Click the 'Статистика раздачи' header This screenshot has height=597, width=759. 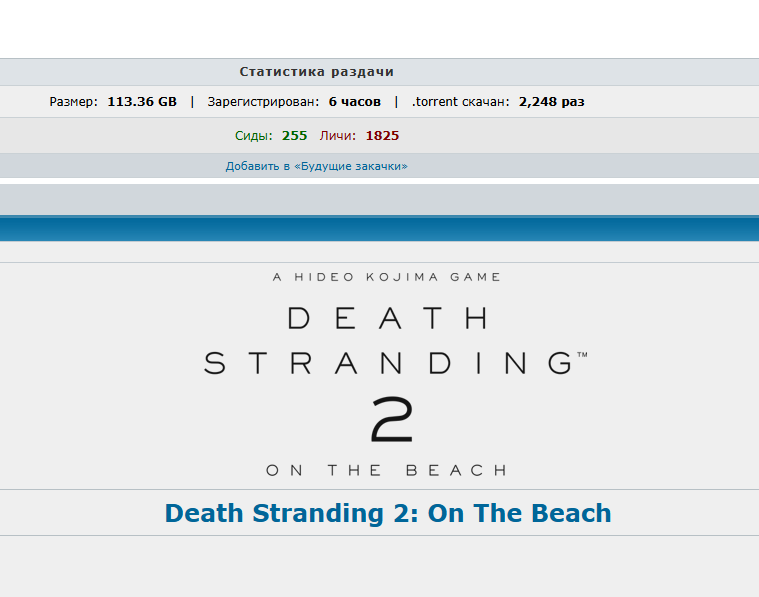tap(316, 72)
